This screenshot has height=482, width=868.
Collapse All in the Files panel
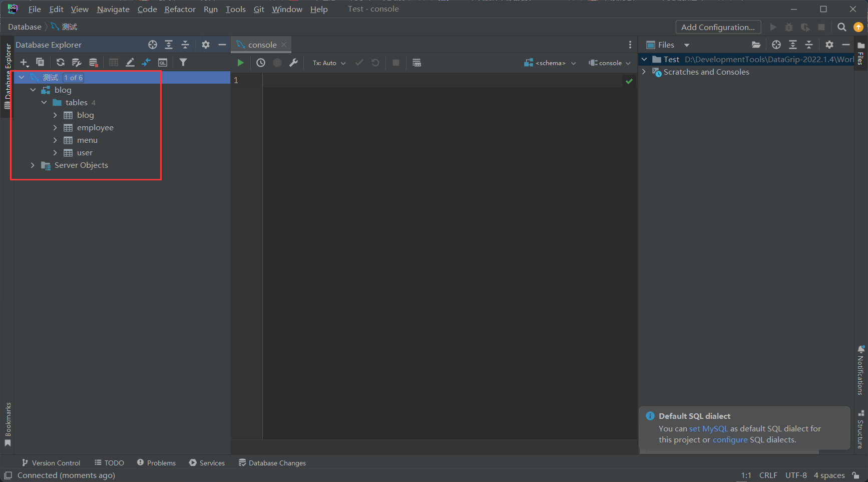tap(809, 45)
